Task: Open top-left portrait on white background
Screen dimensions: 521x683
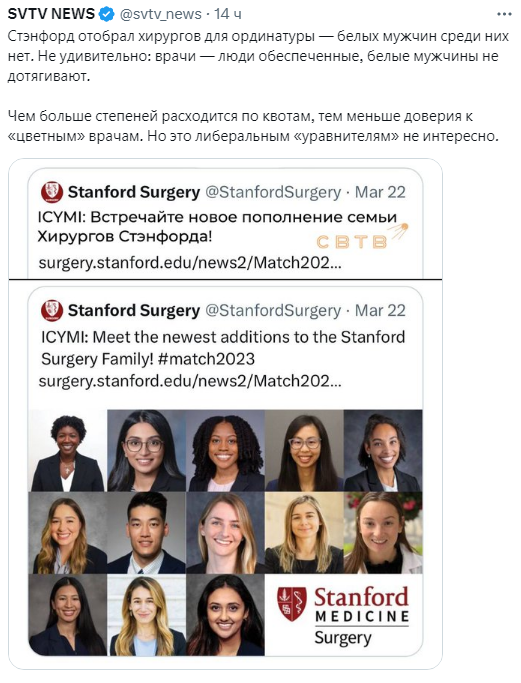Action: tap(68, 450)
